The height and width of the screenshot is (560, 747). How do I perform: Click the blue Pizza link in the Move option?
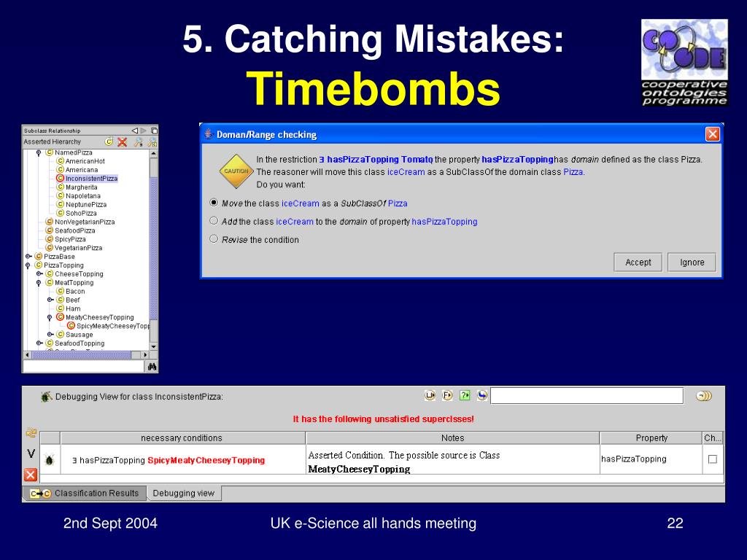point(398,203)
